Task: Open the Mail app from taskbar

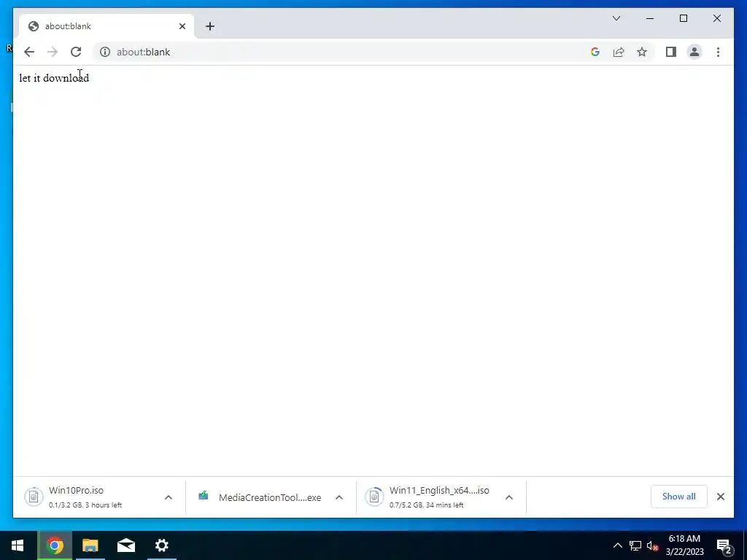Action: [x=126, y=545]
